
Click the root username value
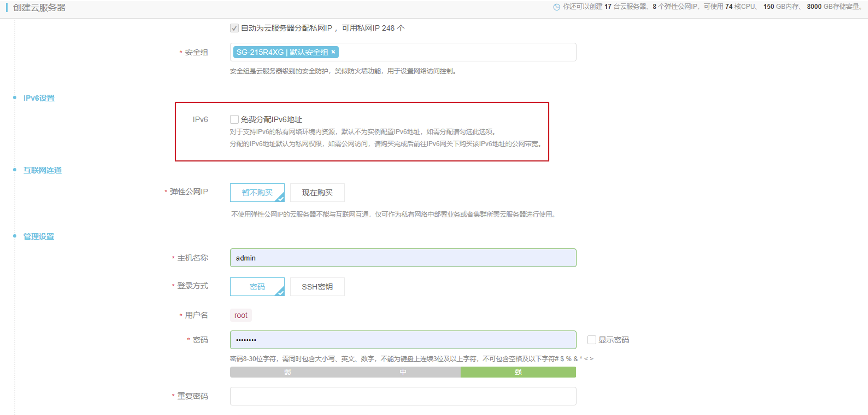tap(241, 315)
